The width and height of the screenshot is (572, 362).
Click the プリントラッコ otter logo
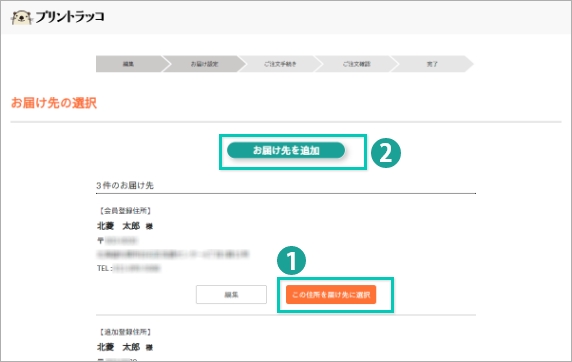click(58, 17)
